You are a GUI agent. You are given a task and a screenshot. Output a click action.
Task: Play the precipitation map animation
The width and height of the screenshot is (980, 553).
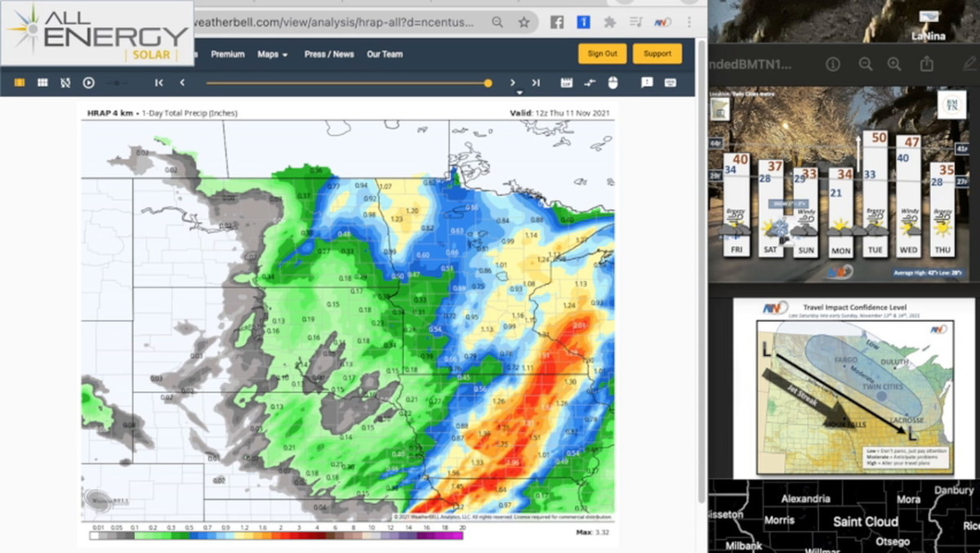coord(89,83)
